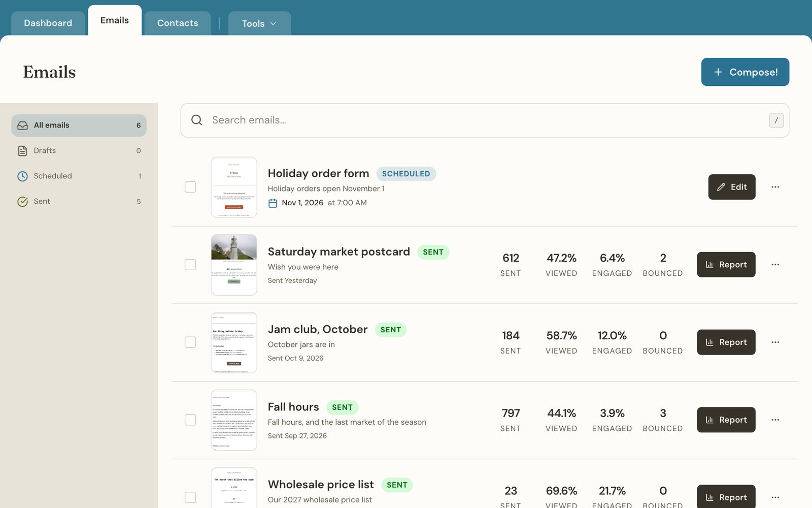The image size is (812, 508).
Task: Open more options for Holiday order form
Action: click(x=775, y=187)
